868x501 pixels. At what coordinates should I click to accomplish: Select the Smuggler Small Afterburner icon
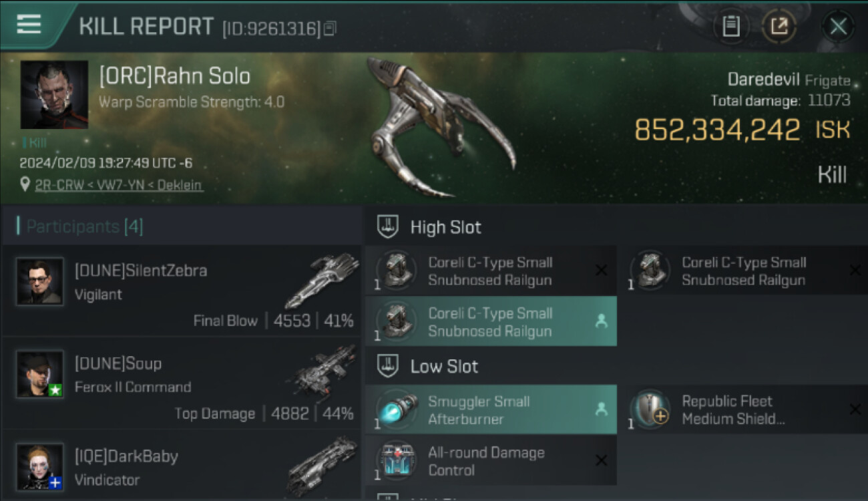[x=397, y=409]
